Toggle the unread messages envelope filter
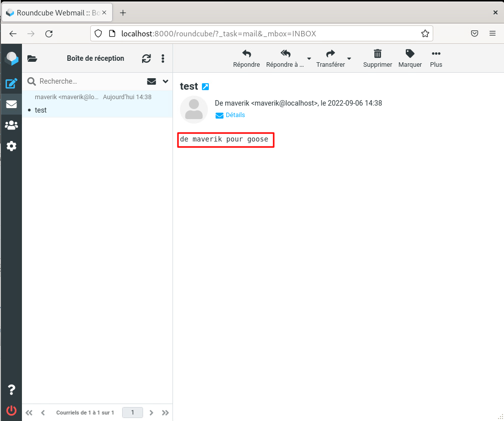 coord(152,81)
